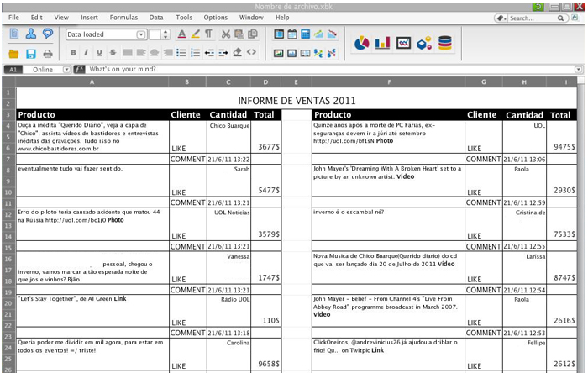Click the font color A icon
This screenshot has height=373, width=588.
coord(182,34)
